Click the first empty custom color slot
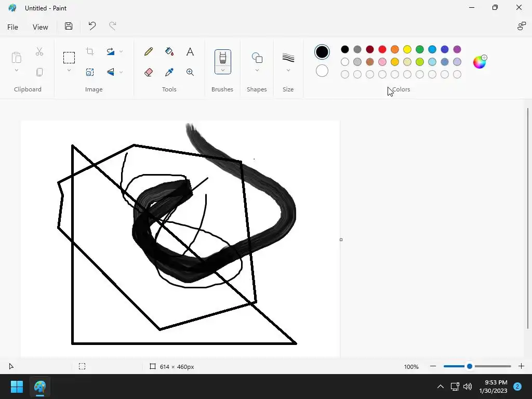Image resolution: width=532 pixels, height=399 pixels. [345, 74]
